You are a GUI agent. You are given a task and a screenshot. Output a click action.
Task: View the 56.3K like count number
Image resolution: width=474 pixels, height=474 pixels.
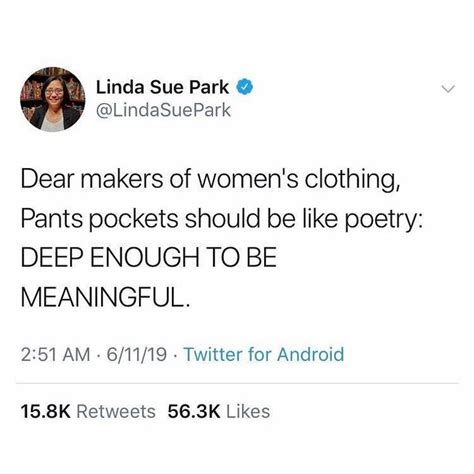pos(194,411)
